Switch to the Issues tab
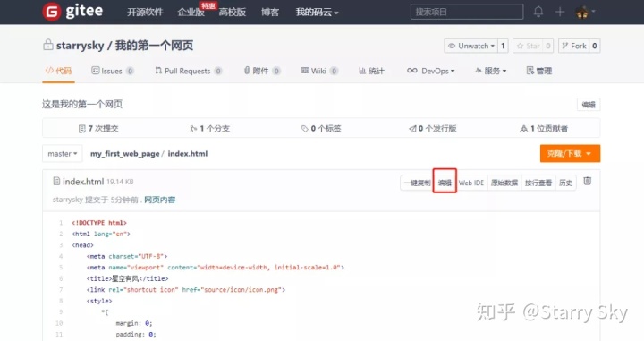This screenshot has width=644, height=341. (x=113, y=71)
